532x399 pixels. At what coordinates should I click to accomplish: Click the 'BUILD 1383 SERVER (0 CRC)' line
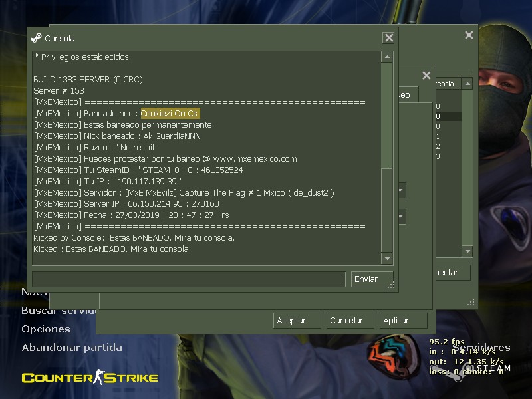[88, 80]
